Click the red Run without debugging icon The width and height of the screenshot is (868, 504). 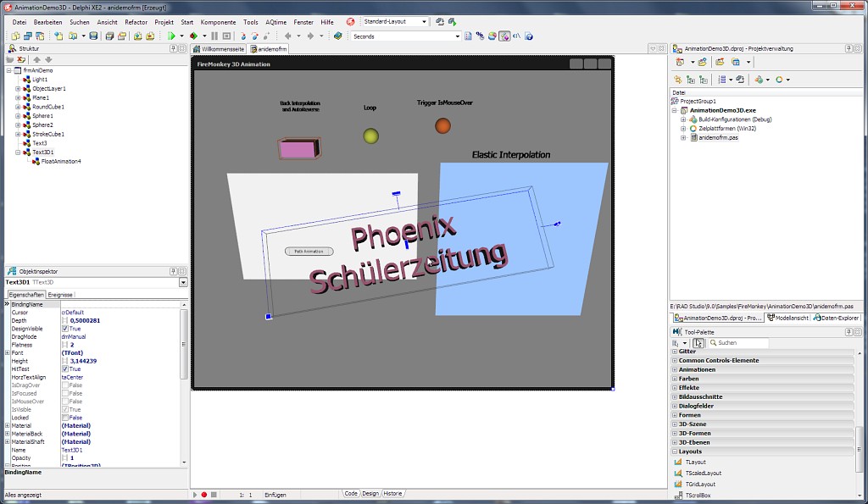tap(194, 36)
